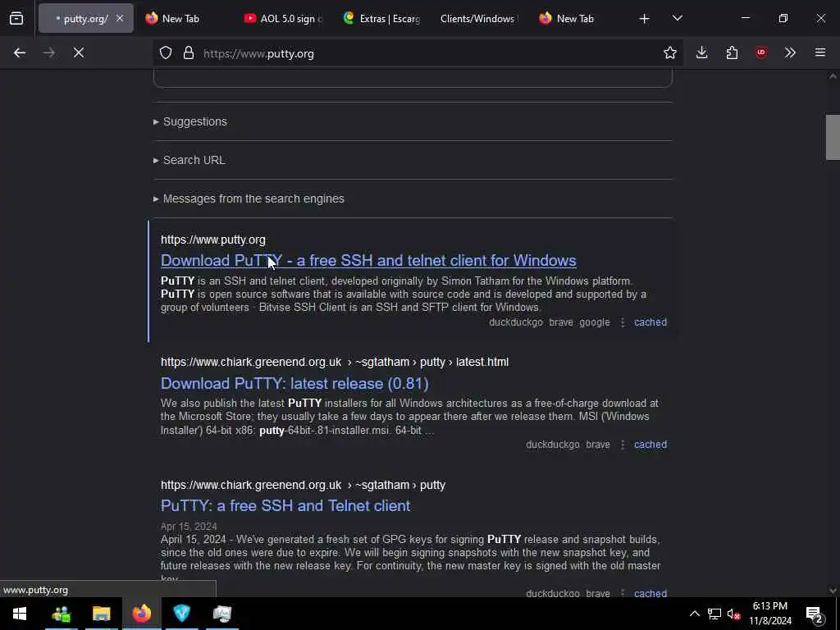The image size is (840, 630).
Task: Open cached link of third result
Action: (x=651, y=592)
